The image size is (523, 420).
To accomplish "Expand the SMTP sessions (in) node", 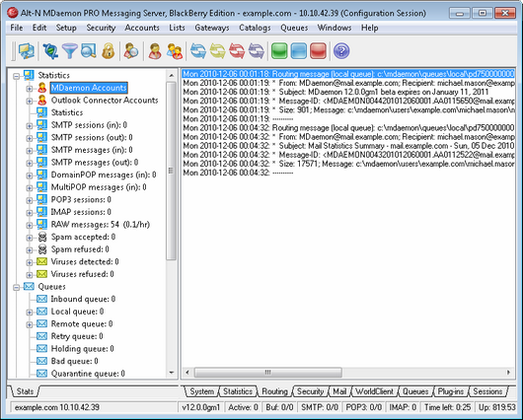I will click(x=30, y=126).
